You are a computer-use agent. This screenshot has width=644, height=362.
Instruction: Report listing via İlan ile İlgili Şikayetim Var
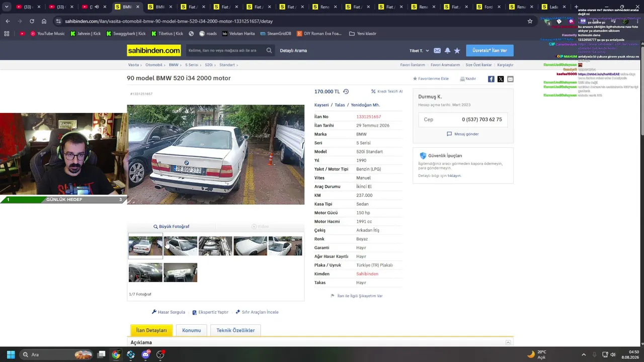click(357, 296)
